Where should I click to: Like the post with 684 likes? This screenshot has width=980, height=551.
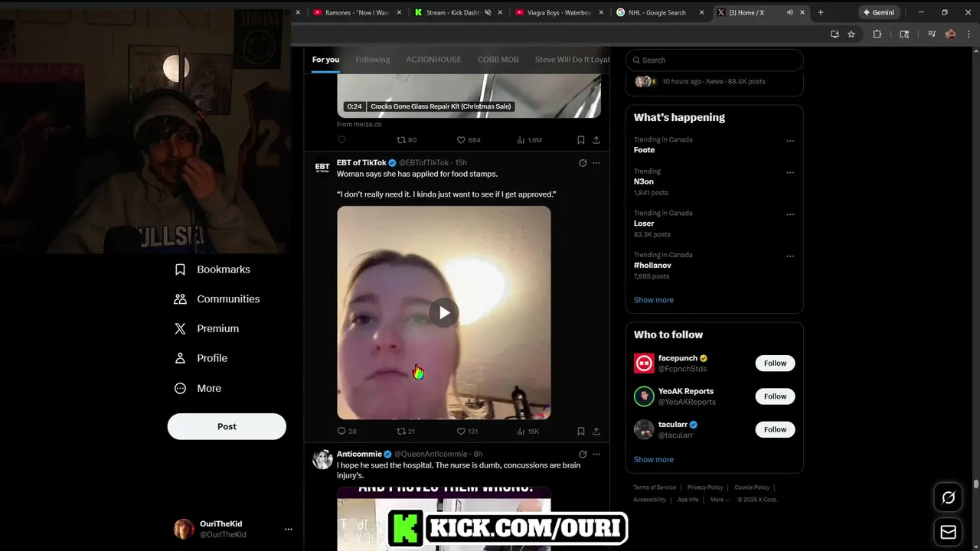[469, 140]
